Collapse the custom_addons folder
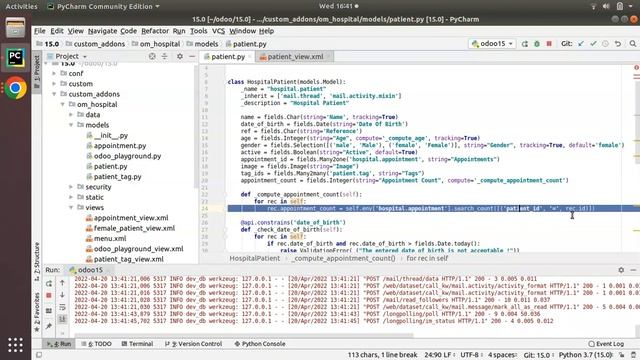This screenshot has height=360, width=640. coord(54,94)
